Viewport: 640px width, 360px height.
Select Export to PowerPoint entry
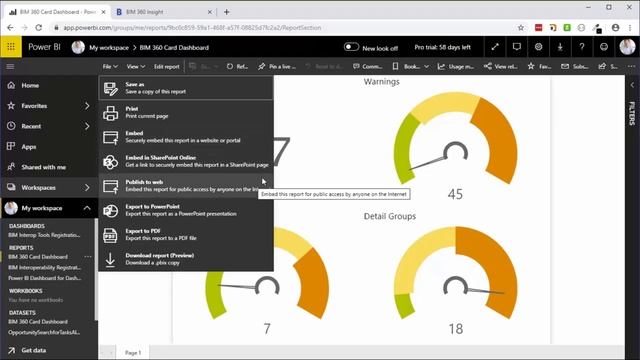186,210
